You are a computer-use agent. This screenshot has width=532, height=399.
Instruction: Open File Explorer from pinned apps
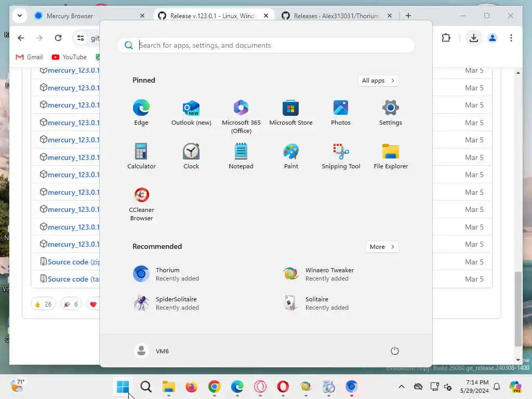pyautogui.click(x=391, y=156)
